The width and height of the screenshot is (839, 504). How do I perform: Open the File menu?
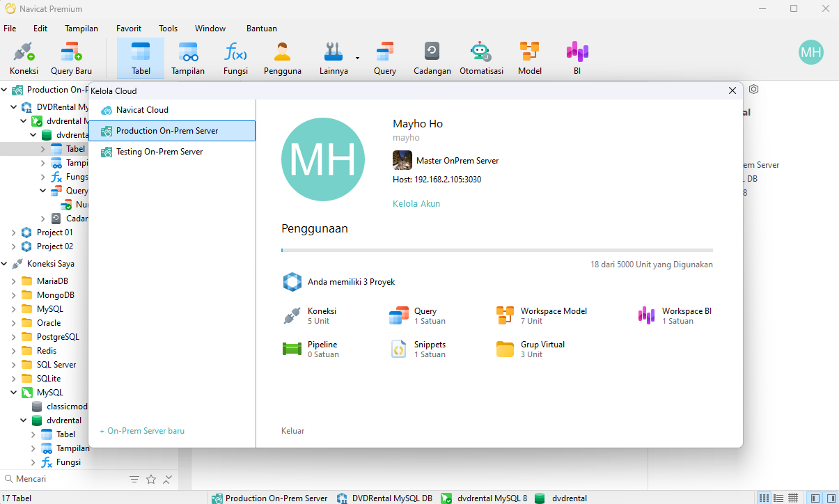pyautogui.click(x=10, y=29)
